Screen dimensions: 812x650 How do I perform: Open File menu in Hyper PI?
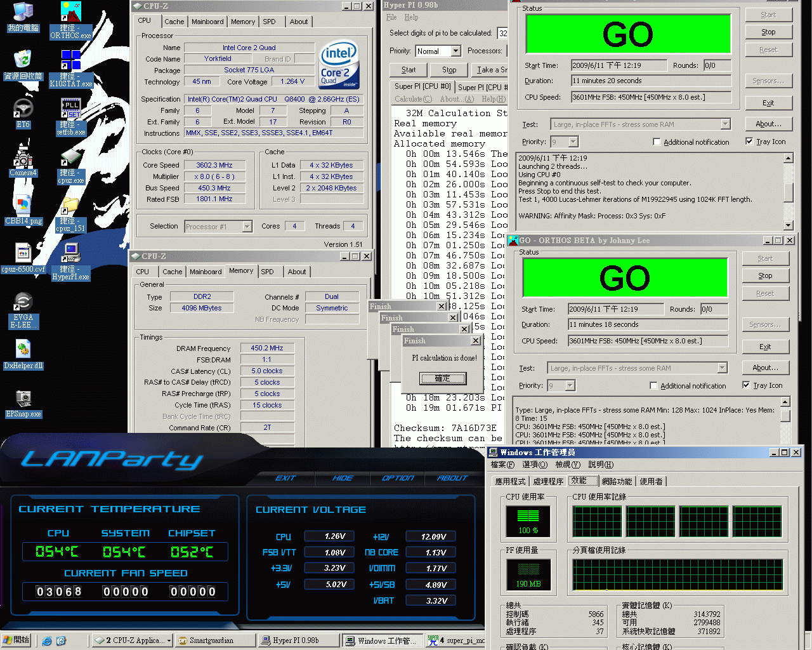pyautogui.click(x=391, y=17)
